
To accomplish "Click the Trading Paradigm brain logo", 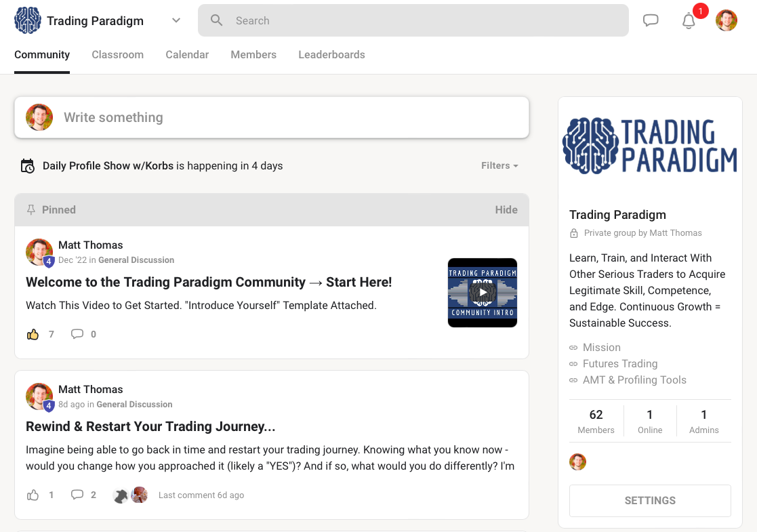I will click(28, 20).
